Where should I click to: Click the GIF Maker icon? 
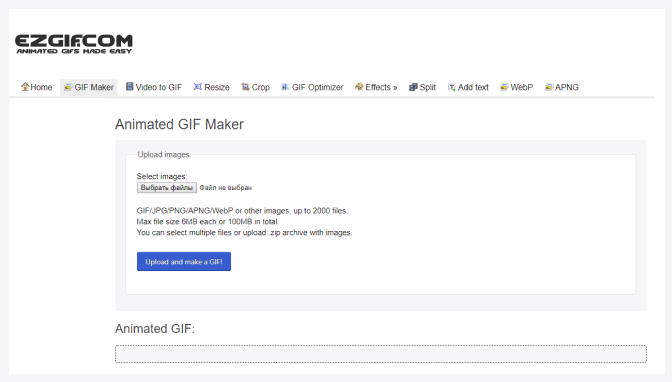(68, 87)
